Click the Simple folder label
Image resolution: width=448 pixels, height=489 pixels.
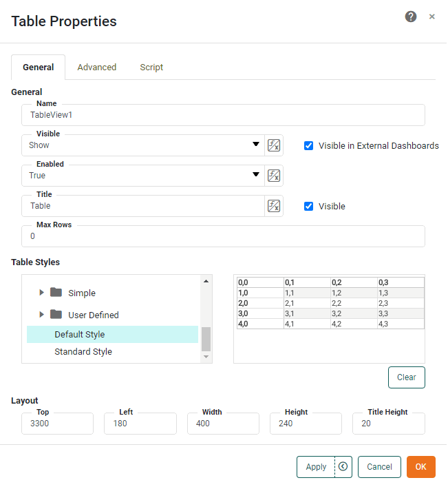(x=82, y=293)
